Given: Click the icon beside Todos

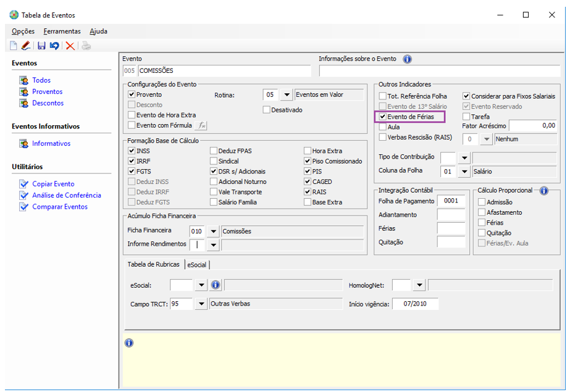Looking at the screenshot, I should (x=24, y=80).
